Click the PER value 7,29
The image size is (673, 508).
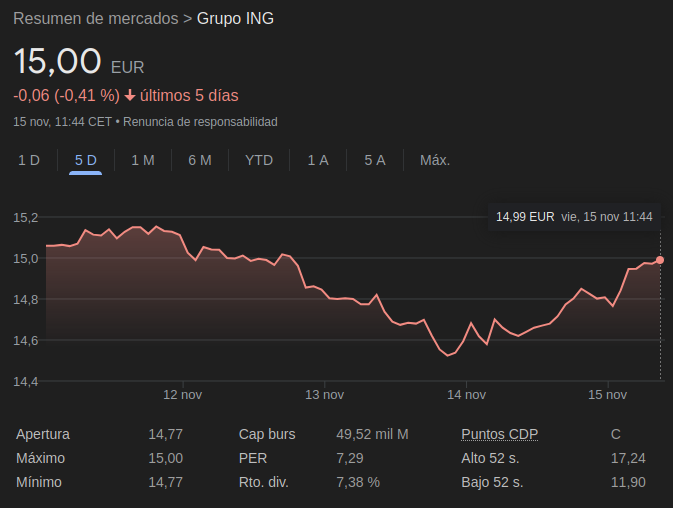(350, 458)
